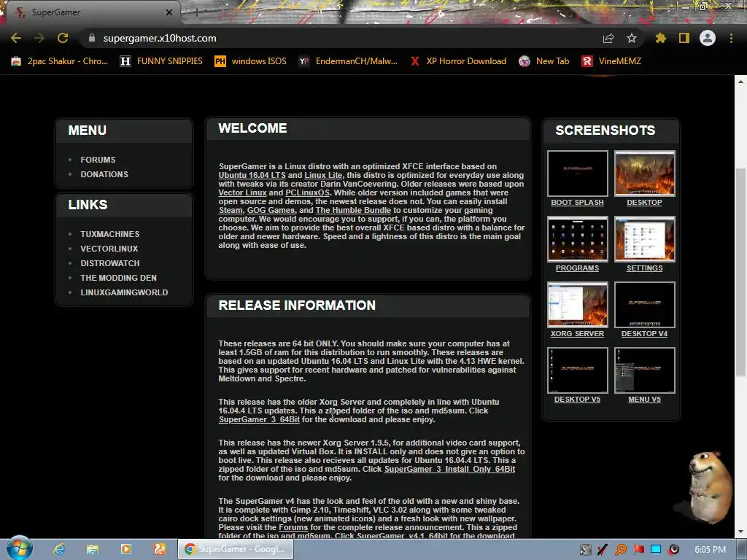
Task: Open the XP Horror Download bookmark
Action: pyautogui.click(x=458, y=61)
